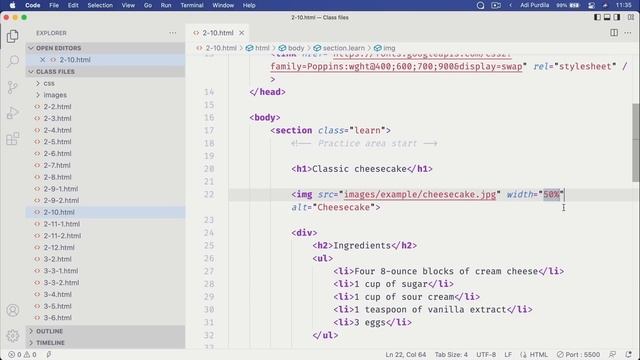The image size is (640, 360).
Task: Expand the Timeline section
Action: (105, 343)
